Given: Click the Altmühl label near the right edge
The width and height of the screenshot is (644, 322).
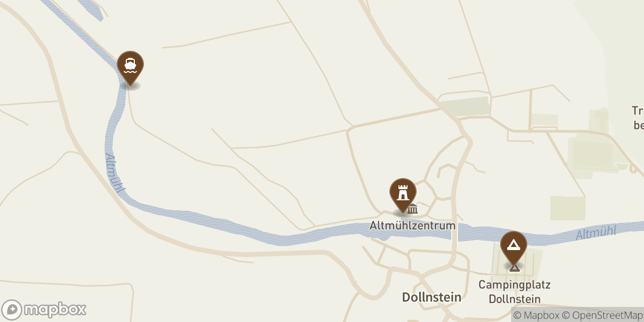Looking at the screenshot, I should (596, 233).
